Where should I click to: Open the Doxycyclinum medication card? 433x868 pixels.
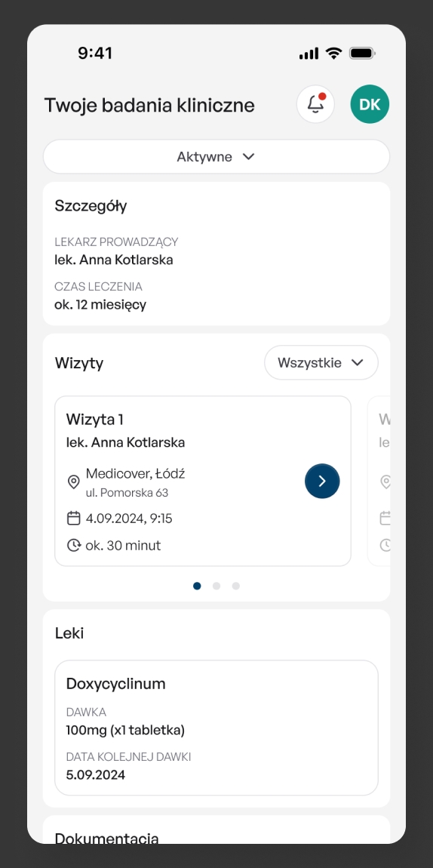coord(216,728)
